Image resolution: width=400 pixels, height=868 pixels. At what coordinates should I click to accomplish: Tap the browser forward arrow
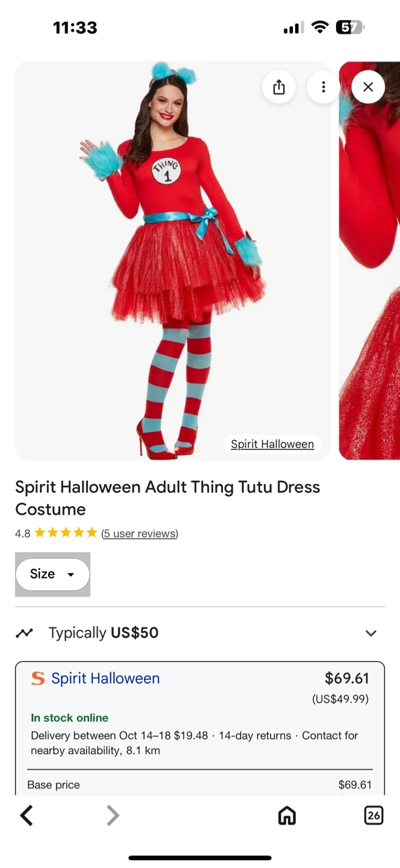pos(113,816)
